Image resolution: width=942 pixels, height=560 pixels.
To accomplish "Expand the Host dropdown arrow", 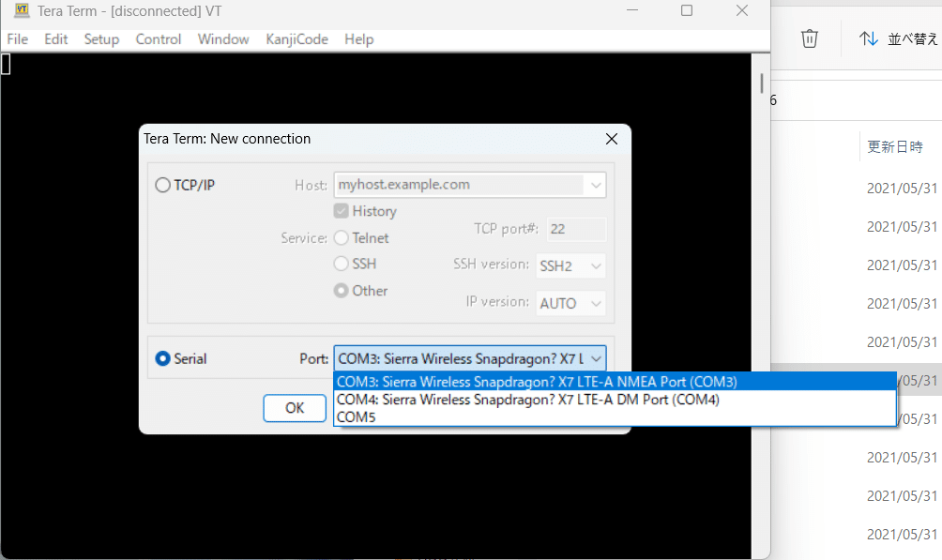I will tap(596, 185).
